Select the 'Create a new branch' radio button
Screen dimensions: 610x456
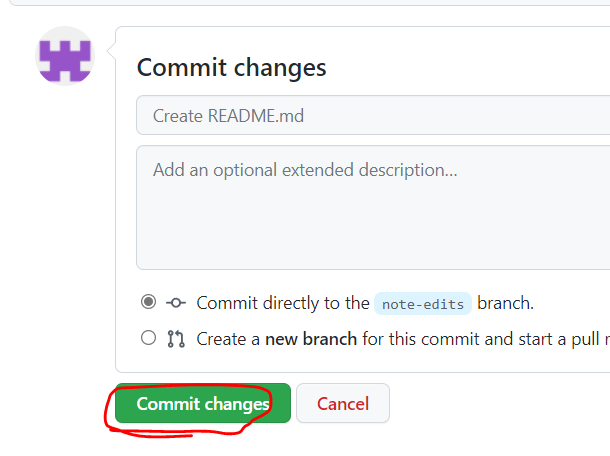[148, 338]
